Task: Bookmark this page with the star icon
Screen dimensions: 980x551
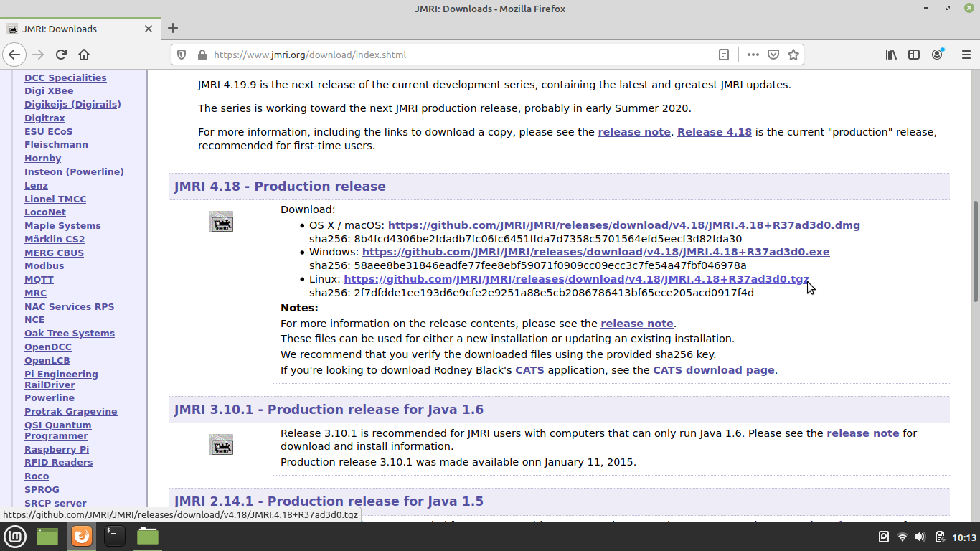Action: pyautogui.click(x=793, y=55)
